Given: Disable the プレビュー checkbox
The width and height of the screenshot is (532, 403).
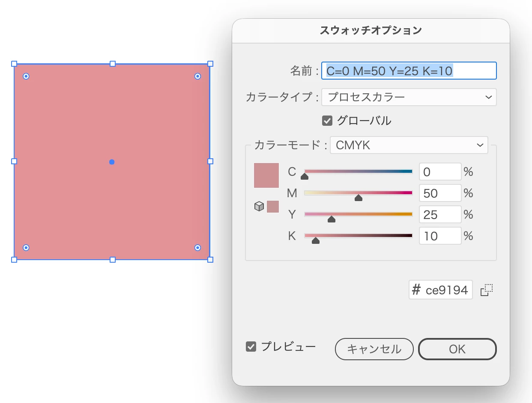Looking at the screenshot, I should (x=251, y=347).
